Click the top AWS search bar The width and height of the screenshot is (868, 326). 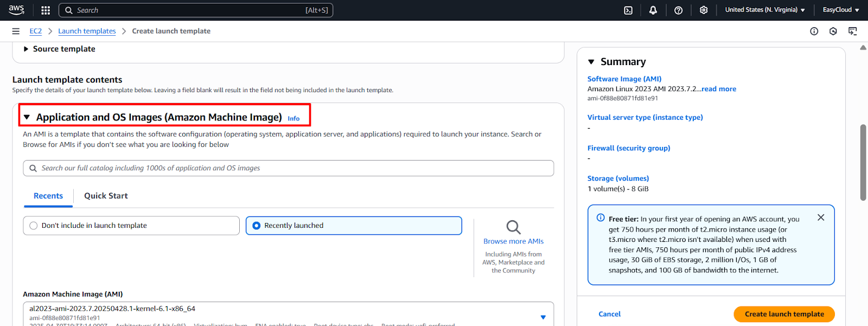pyautogui.click(x=196, y=10)
